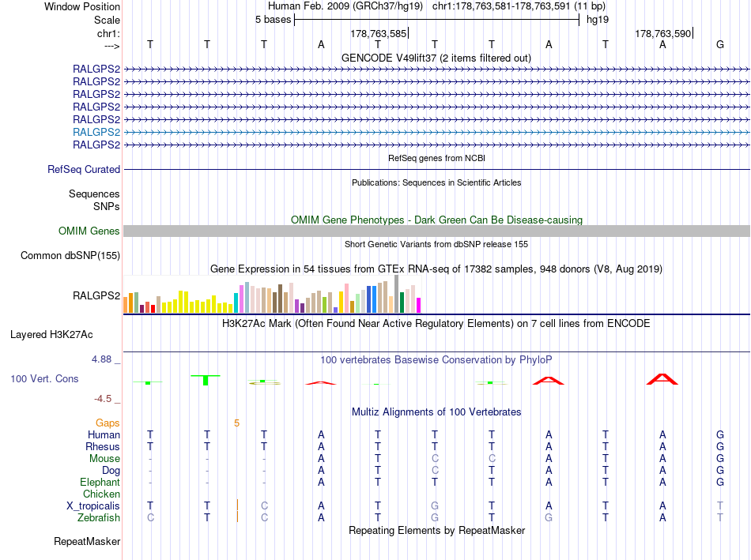Click the magenta bar in the GTEx chart
Image resolution: width=751 pixels, height=560 pixels.
418,306
